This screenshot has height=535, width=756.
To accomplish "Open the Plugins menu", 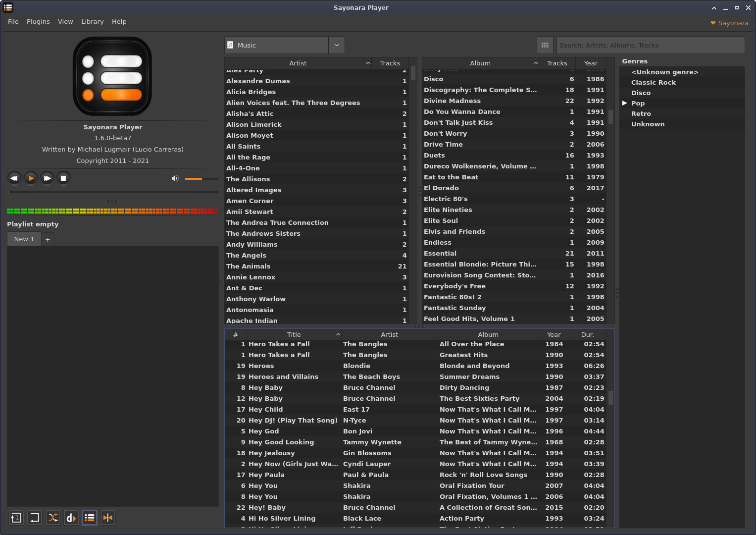I will 38,21.
